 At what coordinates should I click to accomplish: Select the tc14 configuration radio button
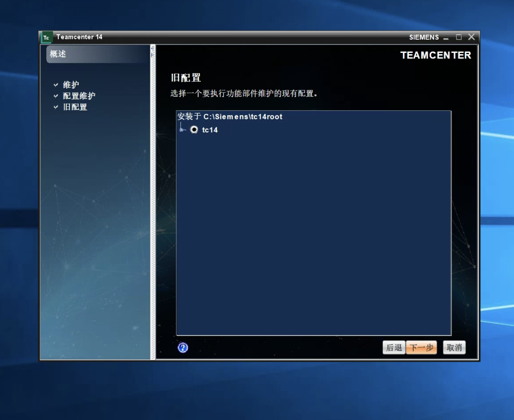[x=194, y=130]
